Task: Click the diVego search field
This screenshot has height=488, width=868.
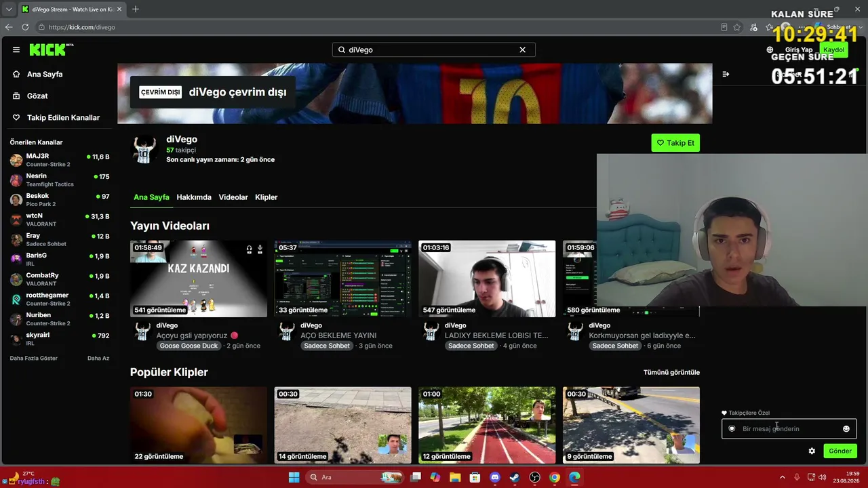Action: pos(433,49)
